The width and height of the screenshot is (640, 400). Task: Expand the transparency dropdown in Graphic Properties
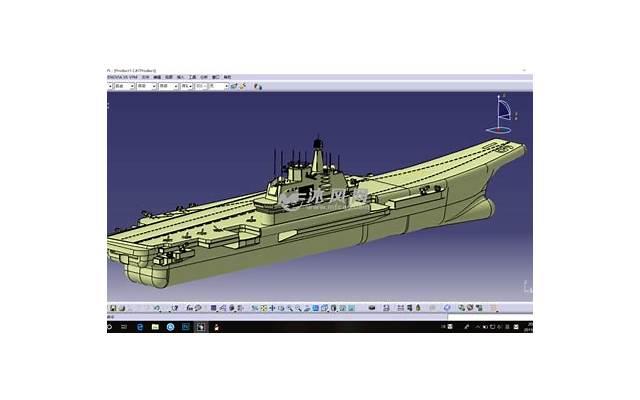132,86
